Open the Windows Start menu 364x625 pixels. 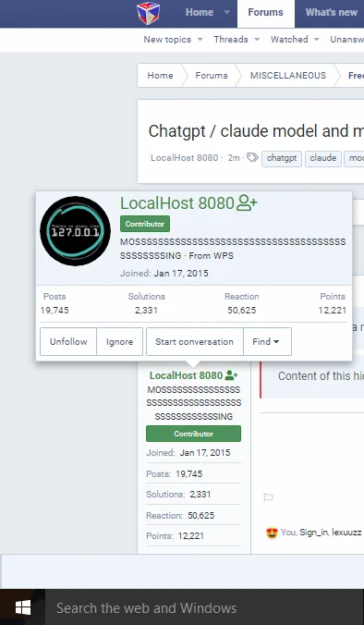[x=23, y=607]
